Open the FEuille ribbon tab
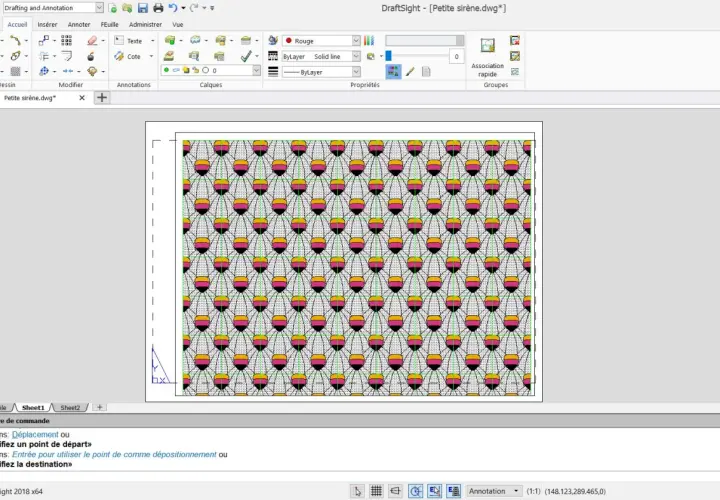Viewport: 720px width, 500px height. 109,24
